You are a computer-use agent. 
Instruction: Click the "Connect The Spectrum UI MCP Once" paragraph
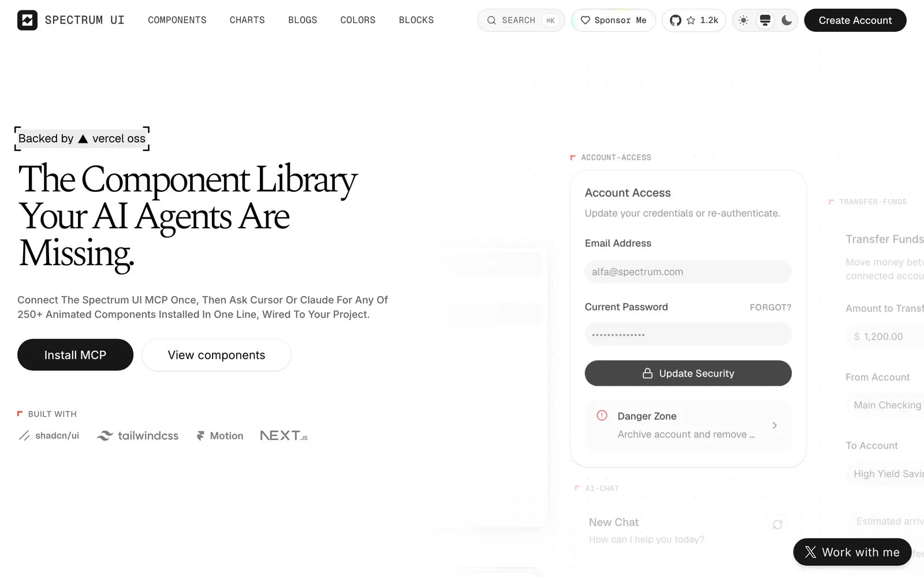pos(203,307)
